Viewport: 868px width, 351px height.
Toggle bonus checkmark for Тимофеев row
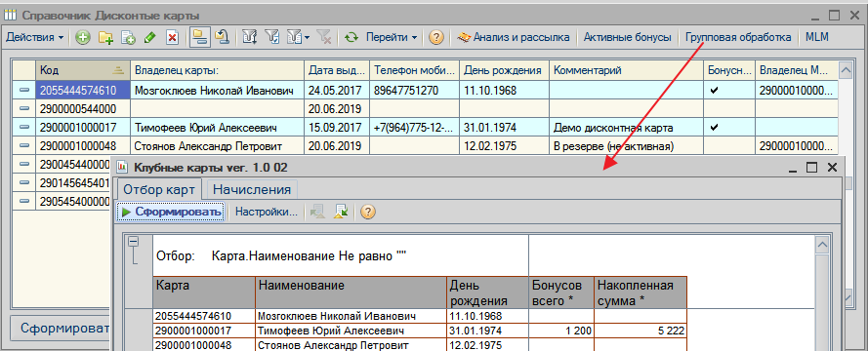tap(714, 128)
